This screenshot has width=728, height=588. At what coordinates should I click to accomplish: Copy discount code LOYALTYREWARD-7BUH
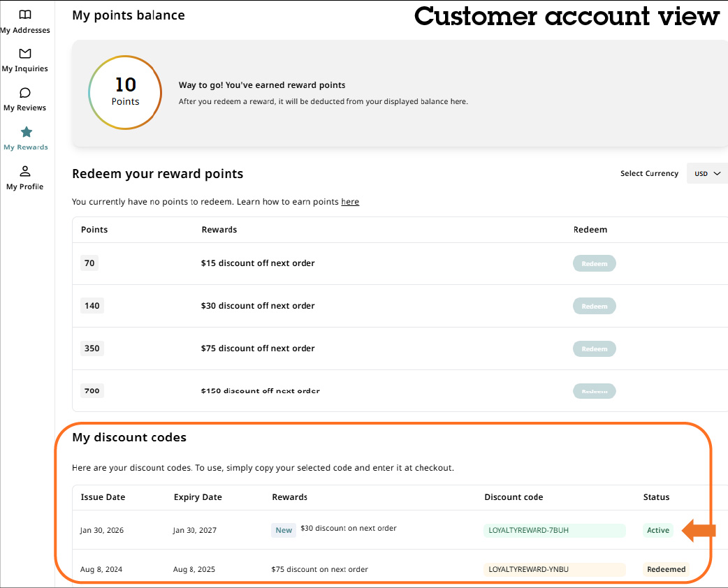coord(554,530)
